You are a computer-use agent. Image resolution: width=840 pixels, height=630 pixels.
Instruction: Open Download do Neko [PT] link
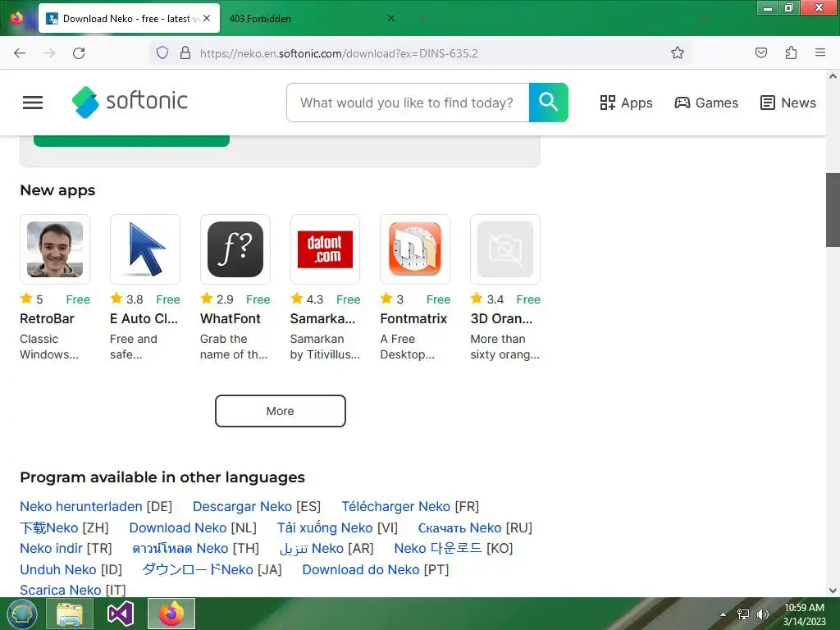(361, 569)
